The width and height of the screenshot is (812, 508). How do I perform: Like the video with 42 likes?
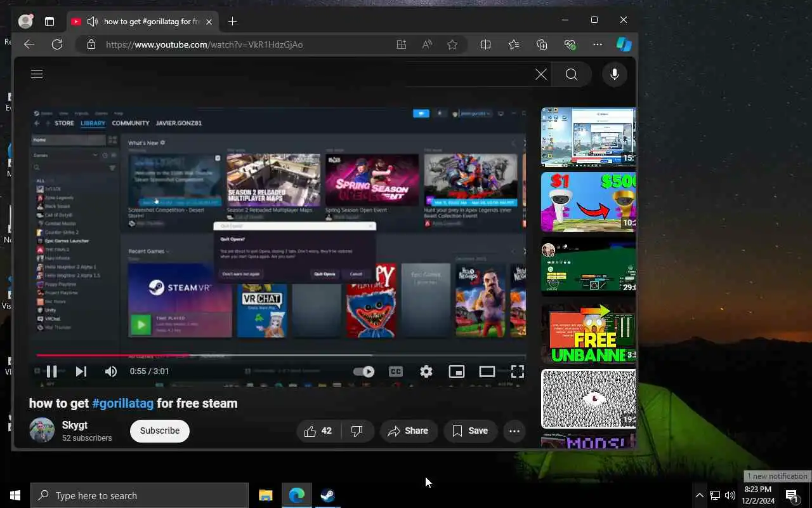(318, 431)
